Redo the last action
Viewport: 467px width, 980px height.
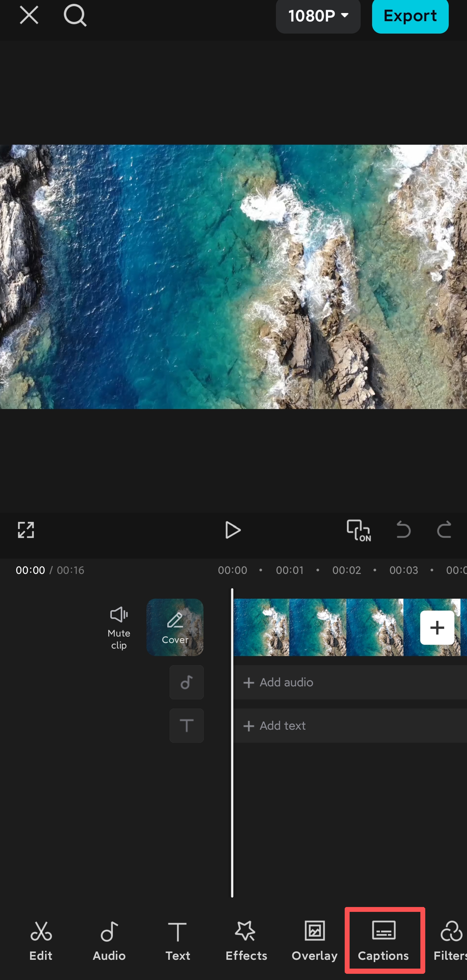click(444, 530)
